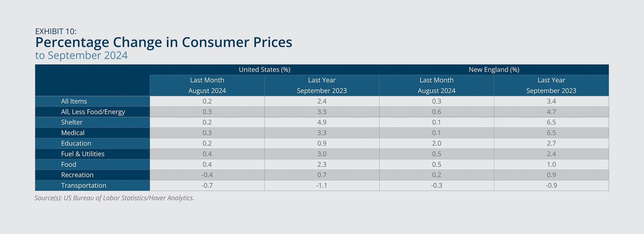Select the United States (%) column header
This screenshot has width=644, height=234.
pos(265,70)
